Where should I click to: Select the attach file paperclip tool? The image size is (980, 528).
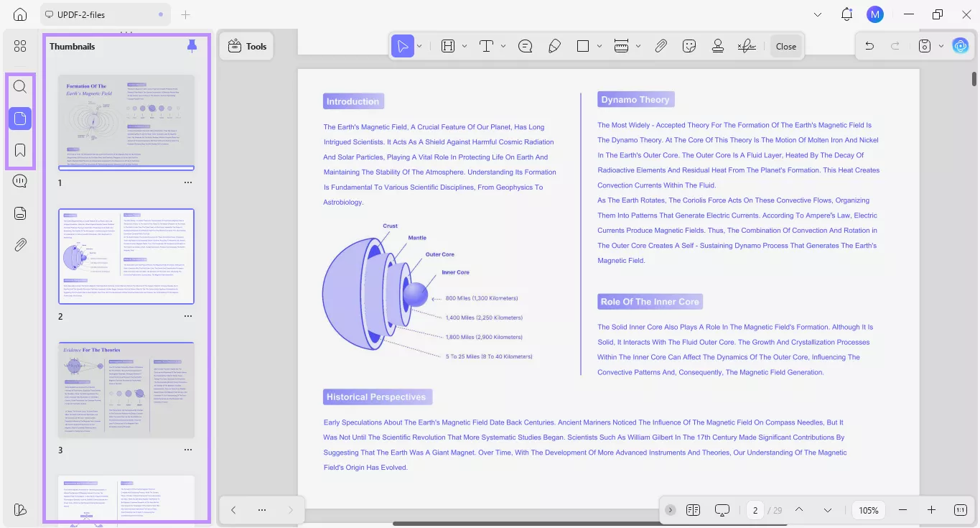click(x=661, y=46)
